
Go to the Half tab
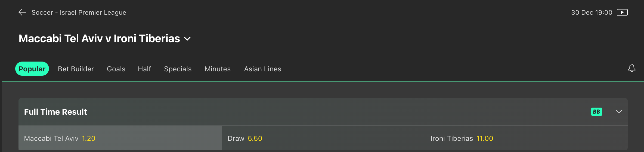(144, 69)
